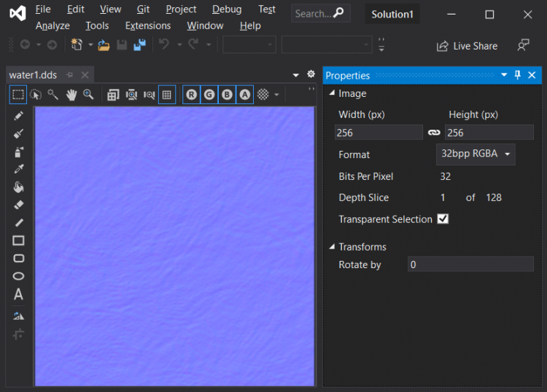
Task: Toggle the Blue channel button
Action: click(227, 95)
